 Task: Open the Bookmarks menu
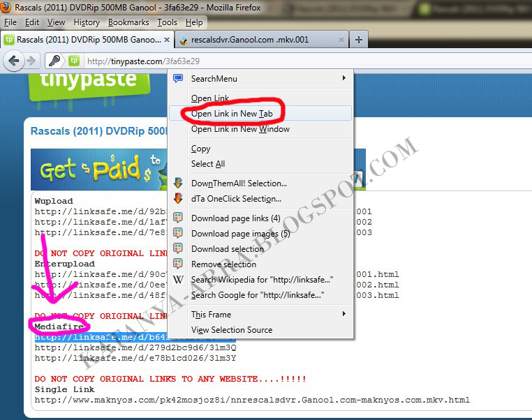(128, 22)
